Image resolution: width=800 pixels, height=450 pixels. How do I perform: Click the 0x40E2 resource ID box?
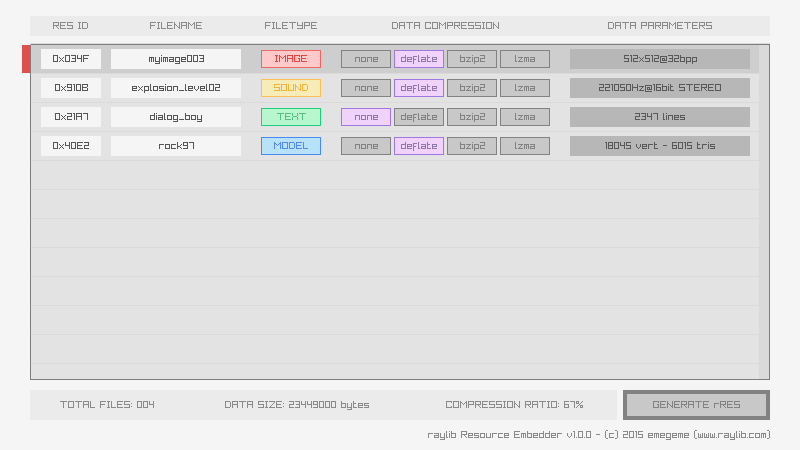click(x=71, y=146)
